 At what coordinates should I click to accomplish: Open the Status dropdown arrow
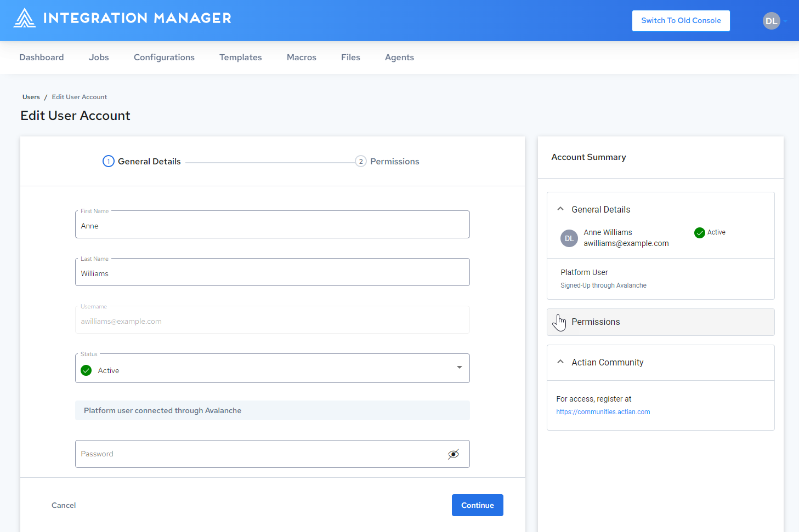click(460, 367)
